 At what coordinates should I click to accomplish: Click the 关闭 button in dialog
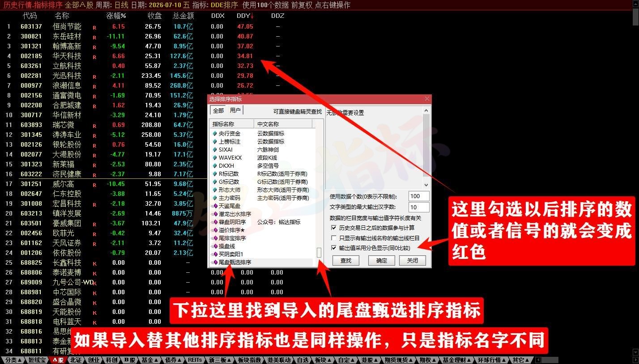(x=412, y=260)
